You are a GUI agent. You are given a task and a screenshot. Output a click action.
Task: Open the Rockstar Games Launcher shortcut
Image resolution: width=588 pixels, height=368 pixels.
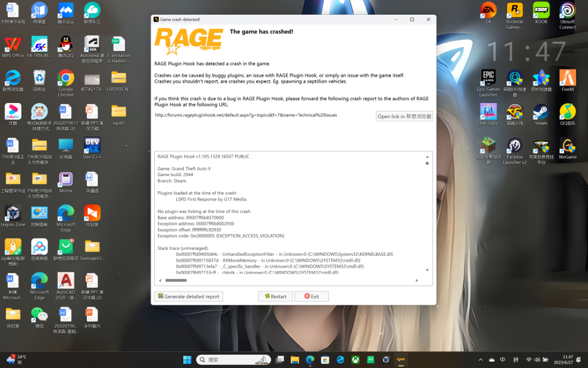pos(514,16)
